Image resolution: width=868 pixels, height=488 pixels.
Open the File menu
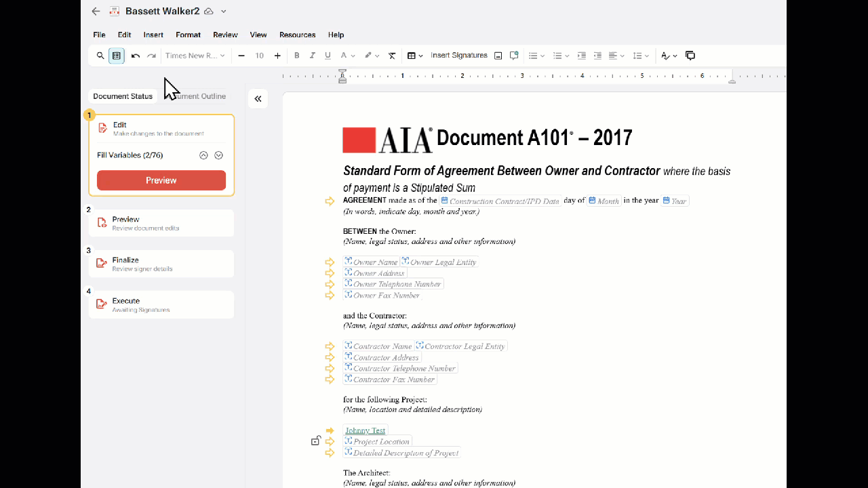[x=99, y=35]
